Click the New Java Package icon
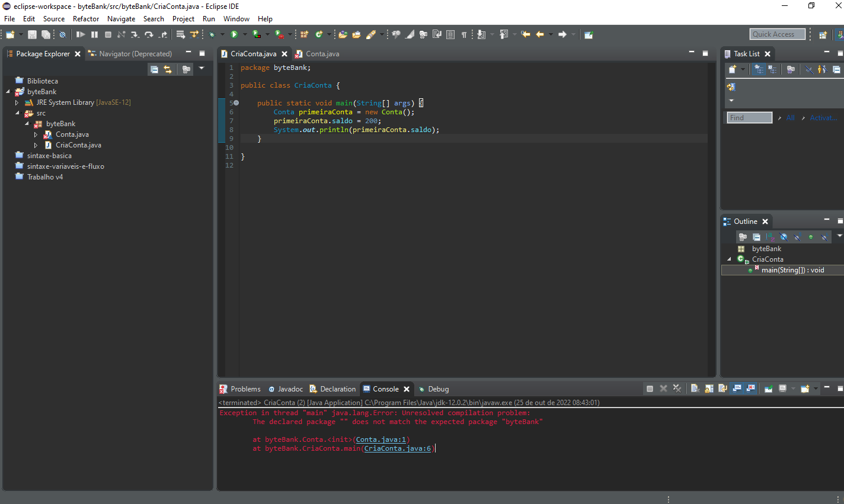844x504 pixels. click(x=304, y=34)
